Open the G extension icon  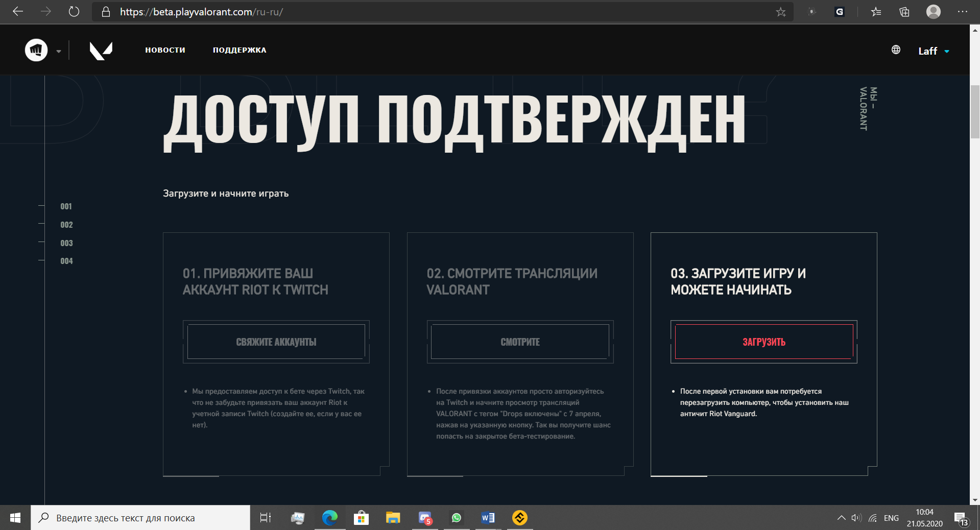click(x=839, y=12)
